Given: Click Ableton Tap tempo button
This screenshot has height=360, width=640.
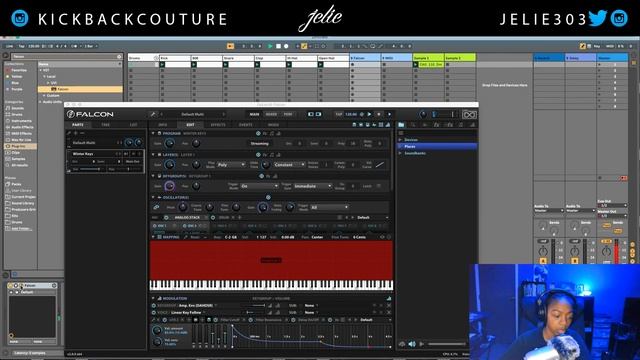Looking at the screenshot, I should coord(22,46).
